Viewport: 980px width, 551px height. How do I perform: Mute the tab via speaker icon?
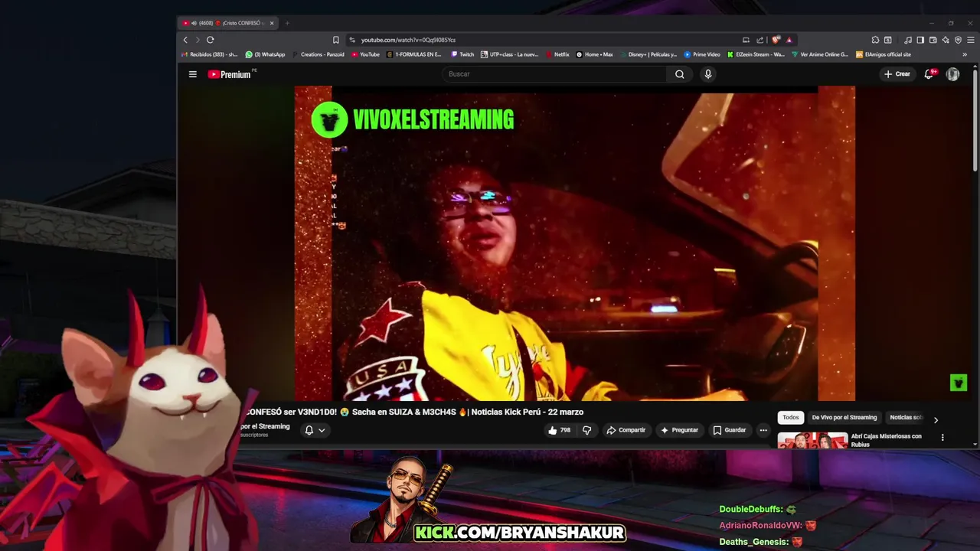pos(193,23)
